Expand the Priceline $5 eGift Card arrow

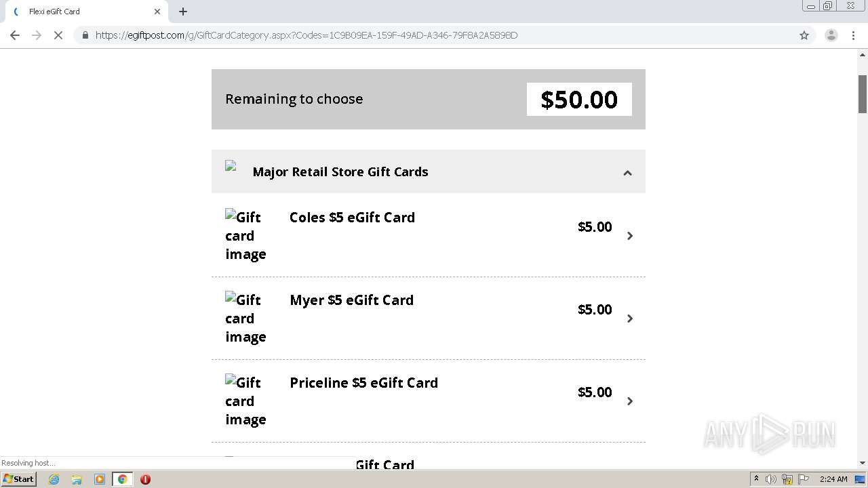pos(630,401)
